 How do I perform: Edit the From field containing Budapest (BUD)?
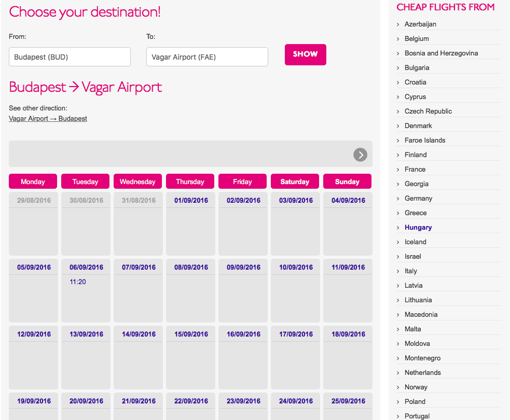coord(70,57)
